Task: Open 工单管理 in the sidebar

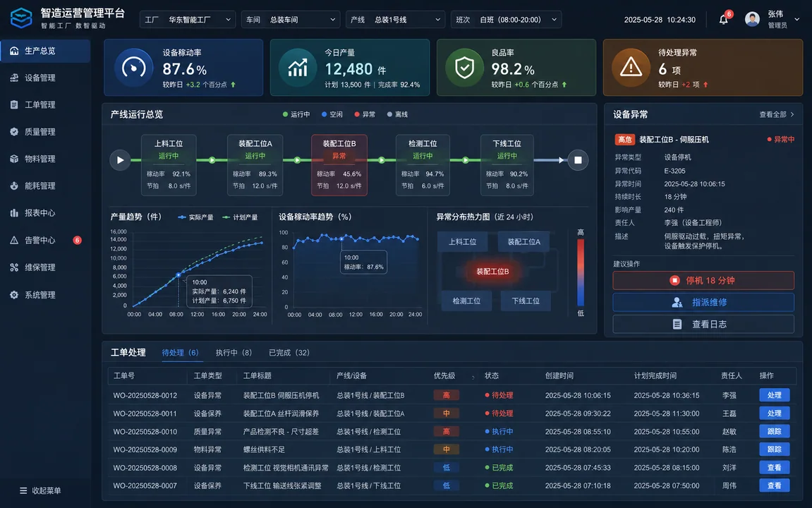Action: click(x=45, y=104)
